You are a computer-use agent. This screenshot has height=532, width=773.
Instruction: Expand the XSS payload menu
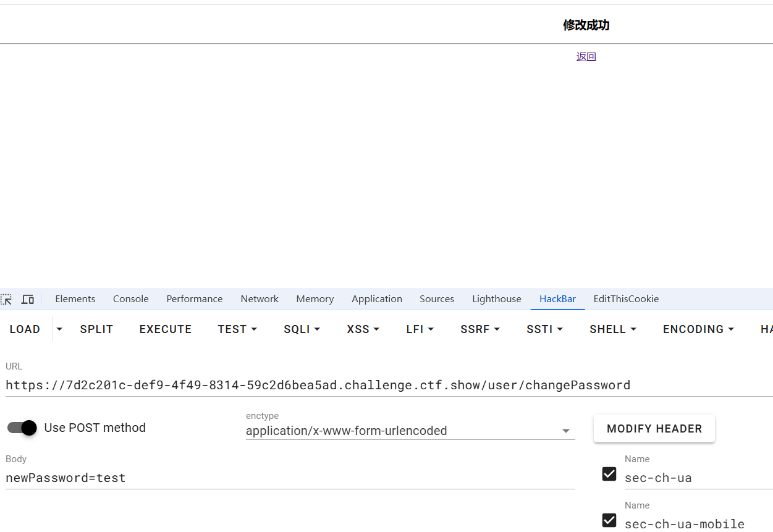click(x=363, y=329)
